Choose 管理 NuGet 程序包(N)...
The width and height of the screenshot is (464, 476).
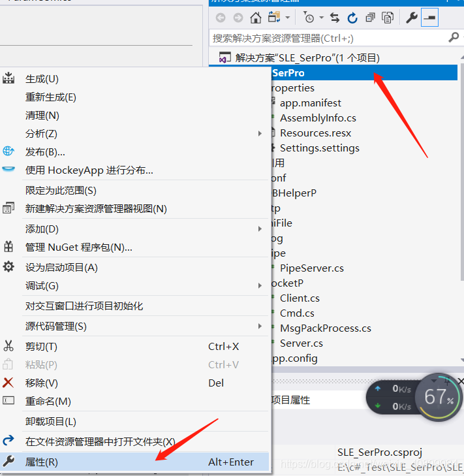point(134,247)
